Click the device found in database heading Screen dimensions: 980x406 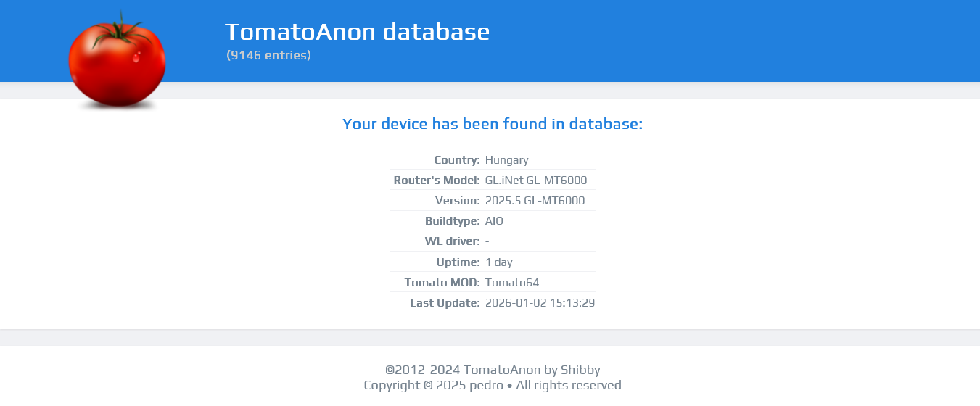(x=493, y=124)
